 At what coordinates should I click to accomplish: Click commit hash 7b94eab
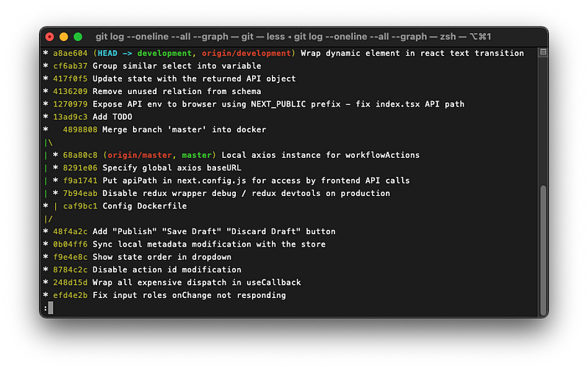80,193
